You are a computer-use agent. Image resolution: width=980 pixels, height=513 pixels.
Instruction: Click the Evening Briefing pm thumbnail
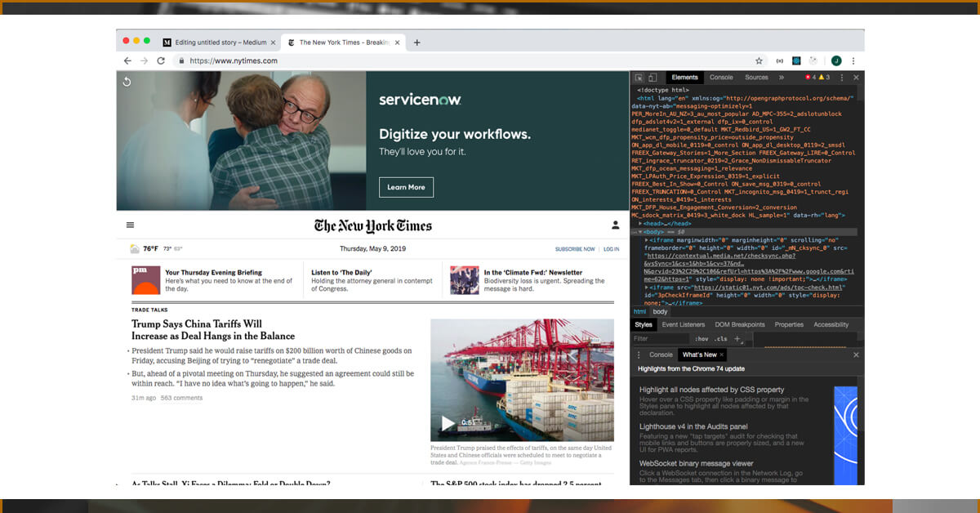click(146, 280)
